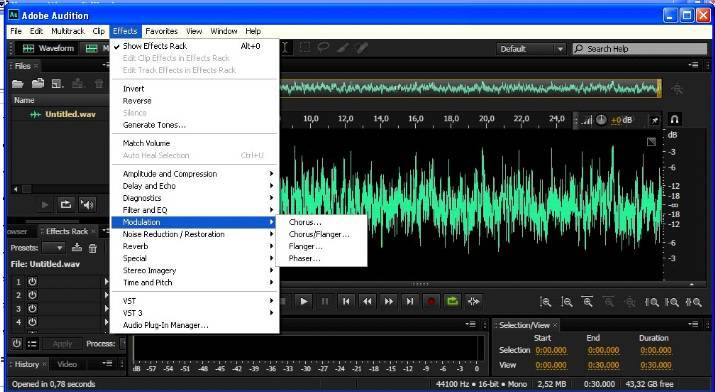This screenshot has height=392, width=715.
Task: Choose Chorus from Modulation submenu
Action: pyautogui.click(x=321, y=222)
